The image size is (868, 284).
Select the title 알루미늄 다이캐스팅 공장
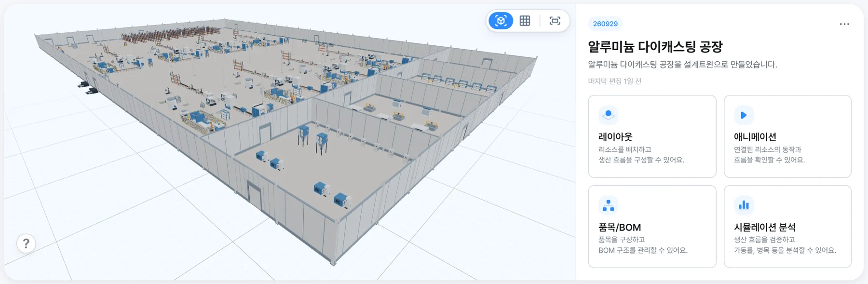[655, 47]
